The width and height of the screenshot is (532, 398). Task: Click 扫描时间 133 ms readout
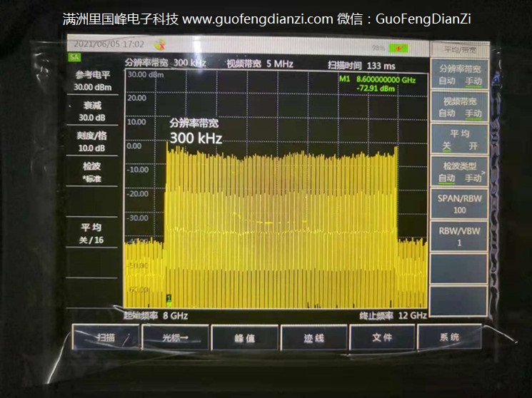(361, 66)
